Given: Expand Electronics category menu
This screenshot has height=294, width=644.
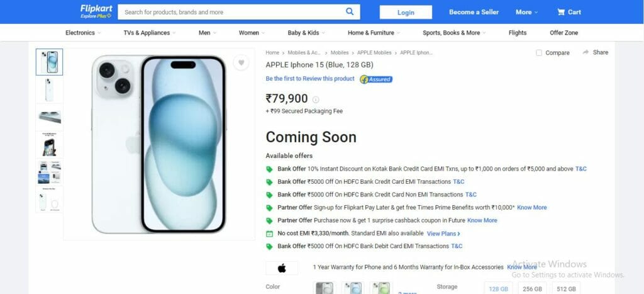Looking at the screenshot, I should [83, 33].
